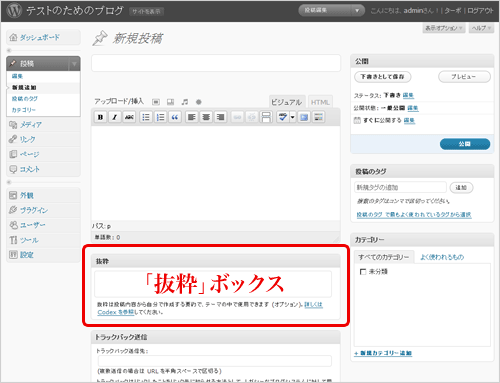Edit the visibility setting link

click(x=413, y=108)
